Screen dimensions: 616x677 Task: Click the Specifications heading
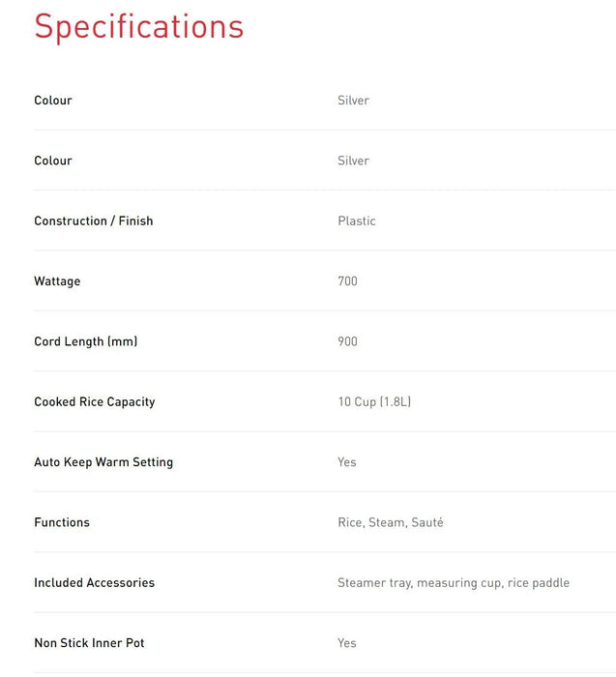tap(138, 27)
